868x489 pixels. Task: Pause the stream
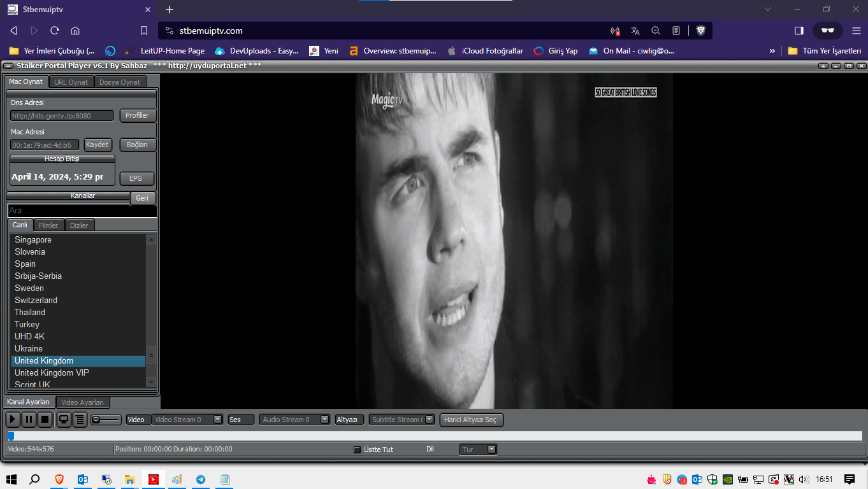(29, 420)
